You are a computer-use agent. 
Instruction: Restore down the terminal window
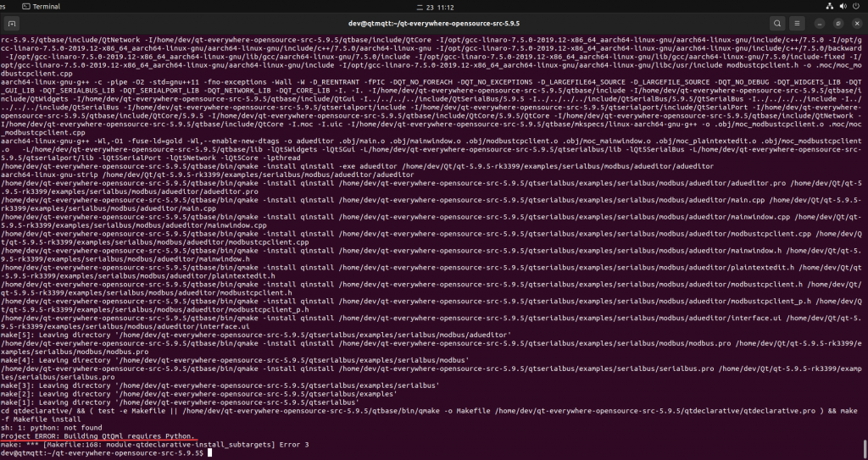838,24
